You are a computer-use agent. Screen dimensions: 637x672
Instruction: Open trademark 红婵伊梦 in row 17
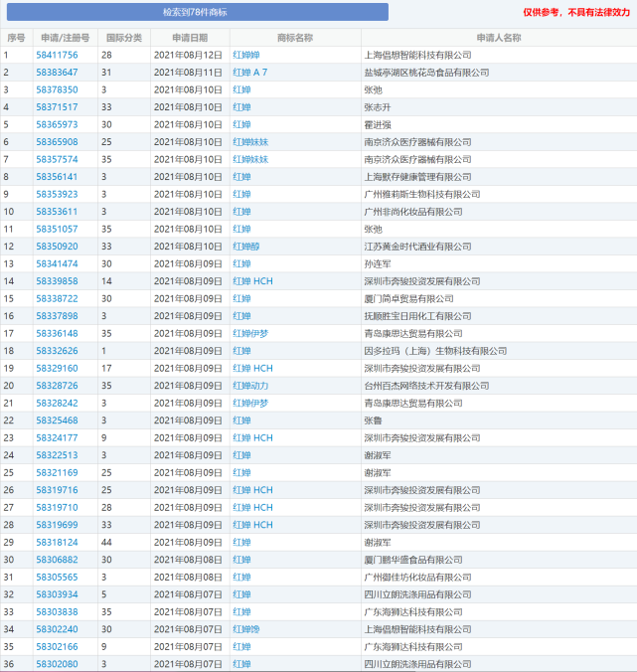[x=250, y=333]
